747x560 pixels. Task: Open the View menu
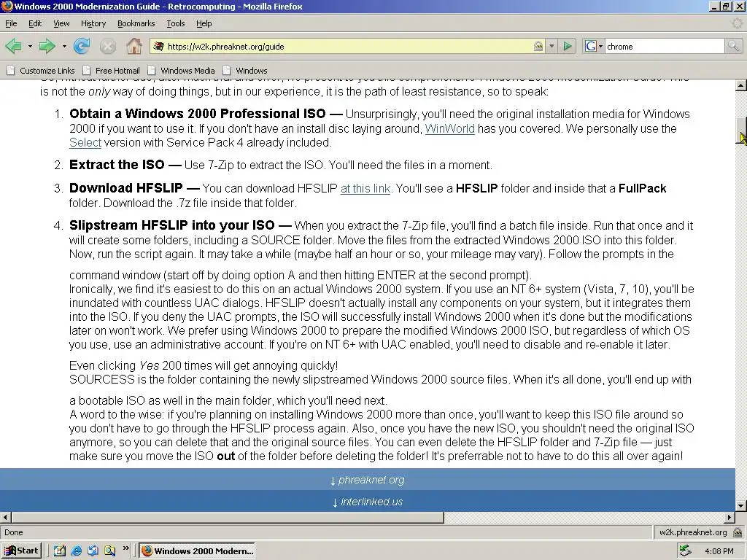point(61,23)
